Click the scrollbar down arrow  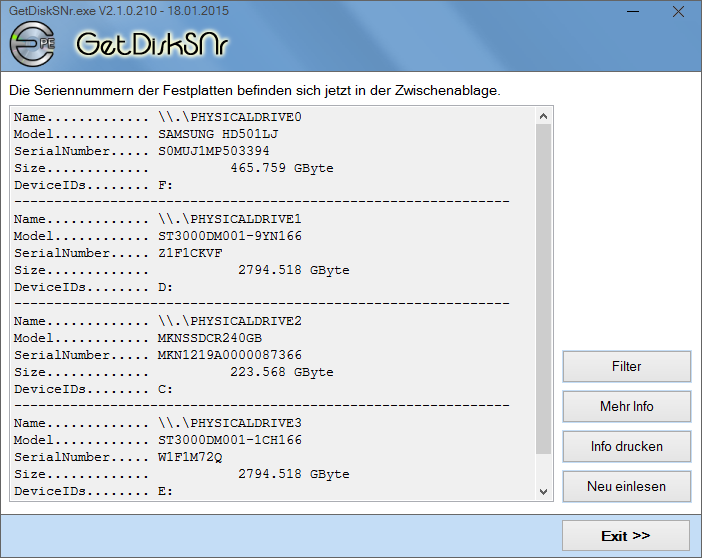point(543,491)
